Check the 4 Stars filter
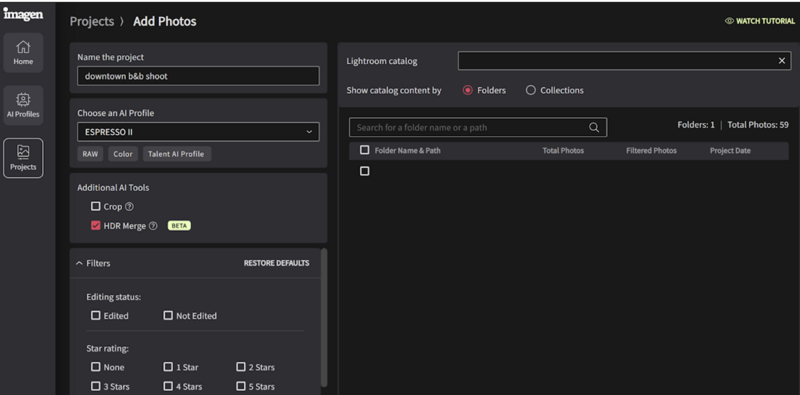The width and height of the screenshot is (800, 395). pyautogui.click(x=168, y=386)
